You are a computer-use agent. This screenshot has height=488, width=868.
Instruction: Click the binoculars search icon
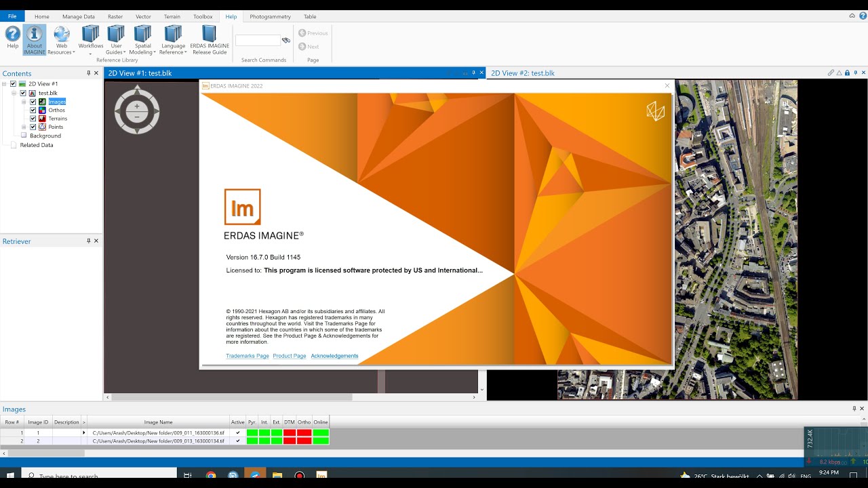click(x=286, y=41)
